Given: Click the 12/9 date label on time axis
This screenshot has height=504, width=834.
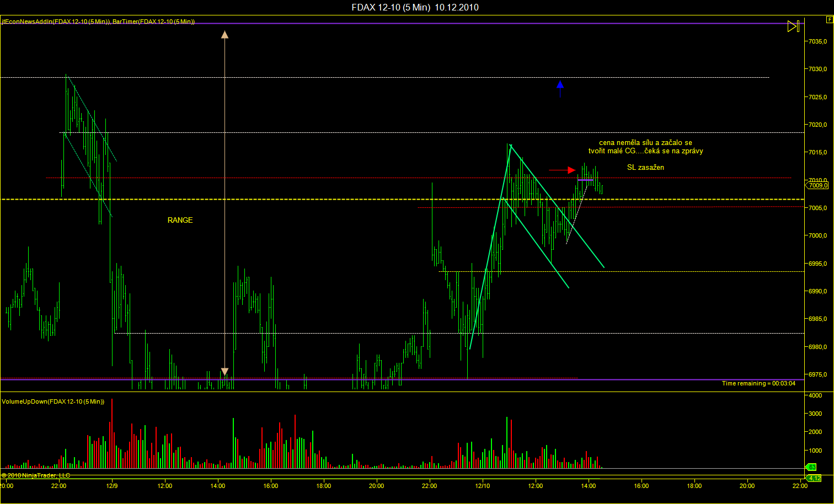Looking at the screenshot, I should pos(112,486).
